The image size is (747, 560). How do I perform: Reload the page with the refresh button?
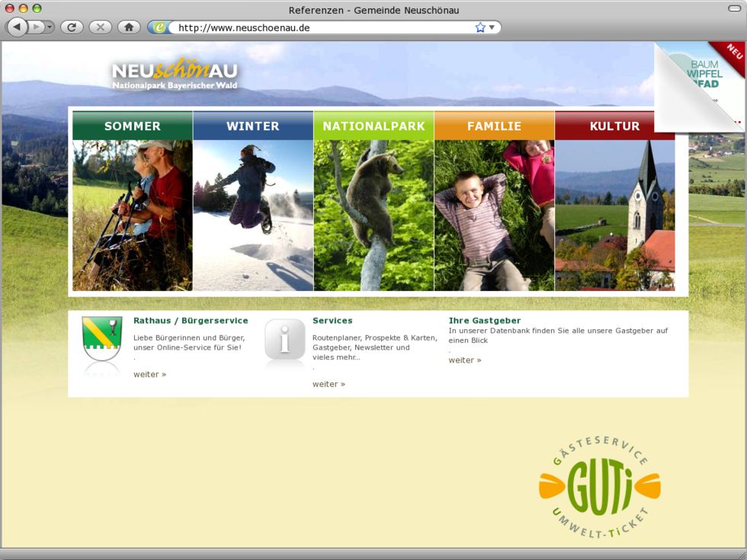[x=72, y=27]
